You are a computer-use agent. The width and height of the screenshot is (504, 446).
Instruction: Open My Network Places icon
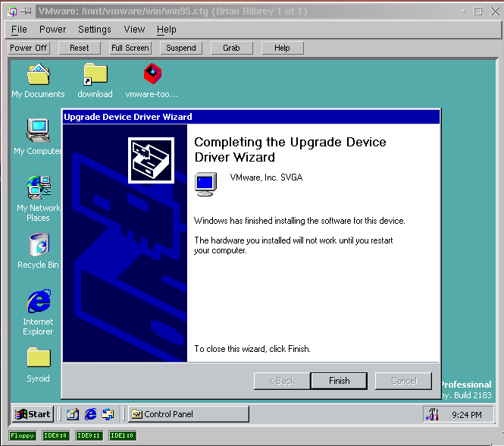pos(38,188)
